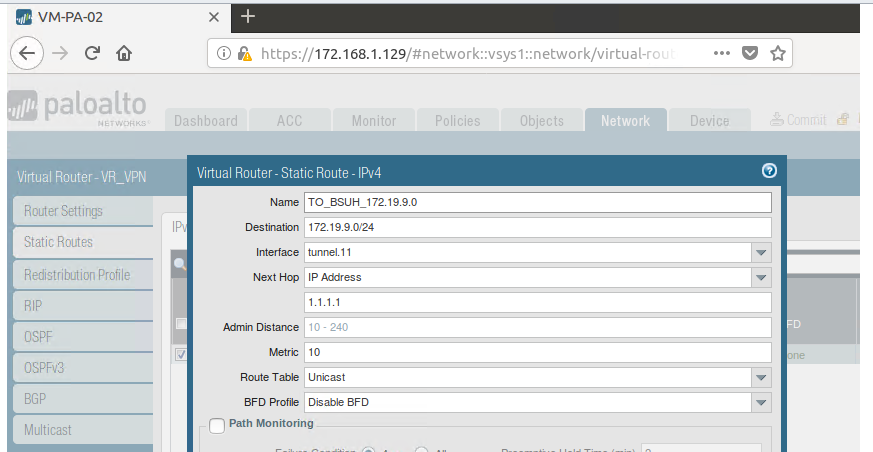Go back in browser history
This screenshot has height=452, width=873.
pyautogui.click(x=27, y=53)
